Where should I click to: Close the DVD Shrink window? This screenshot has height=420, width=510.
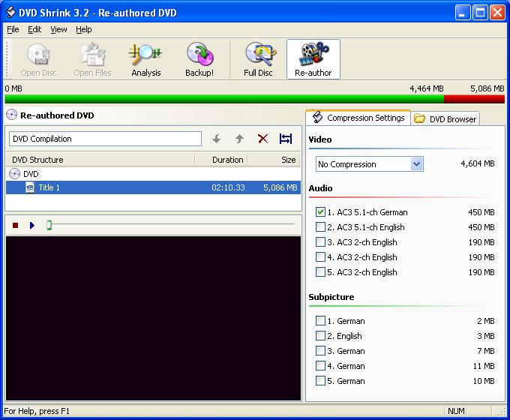pos(497,13)
